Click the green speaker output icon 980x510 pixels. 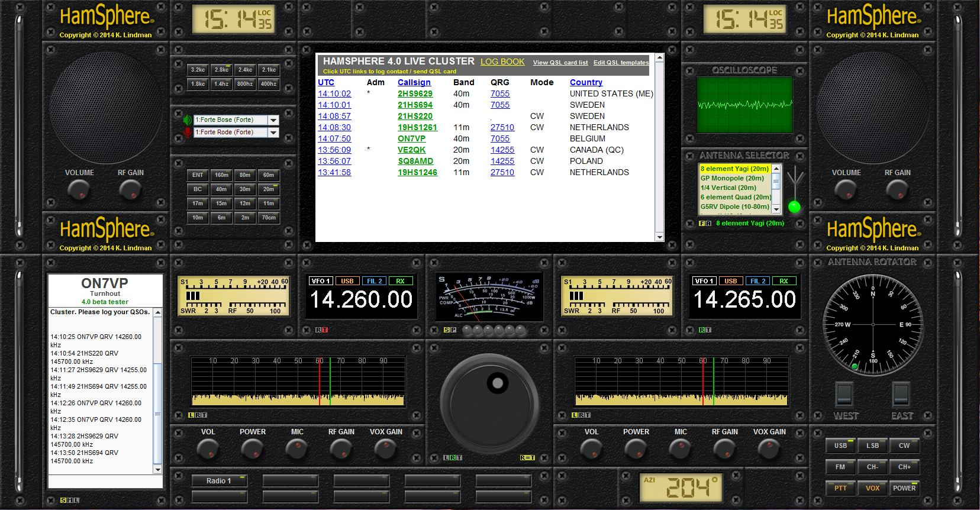(x=187, y=120)
